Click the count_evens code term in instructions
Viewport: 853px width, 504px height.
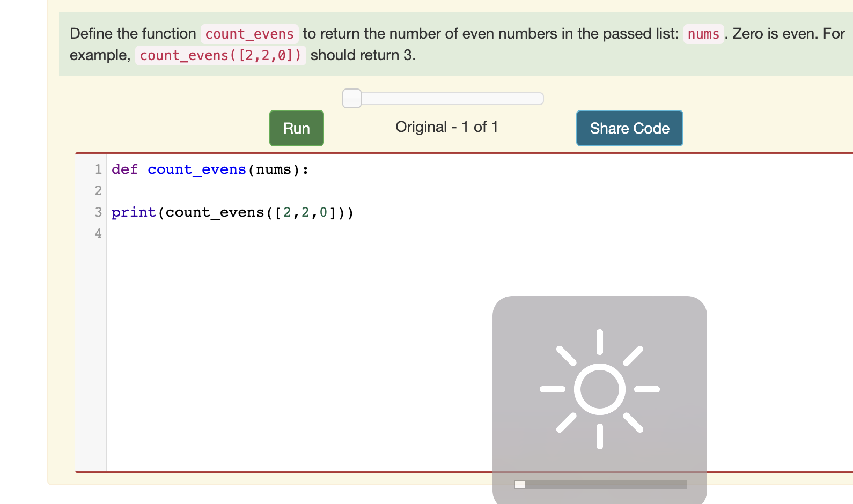pos(249,34)
